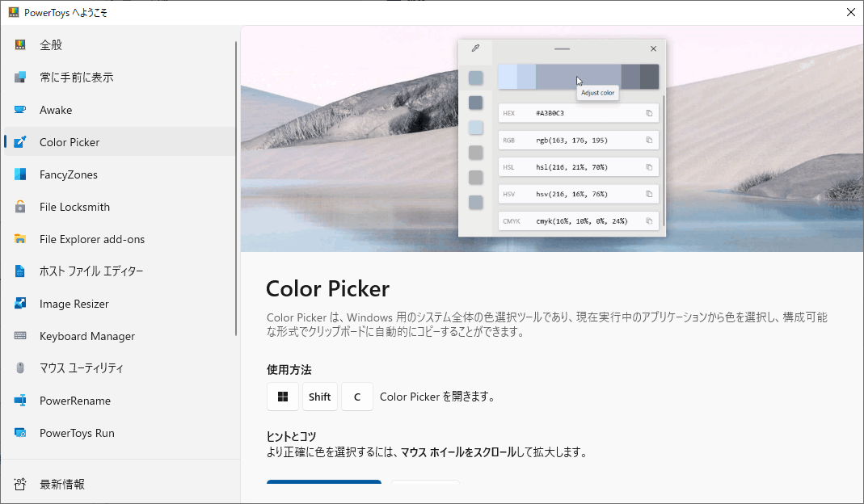This screenshot has height=504, width=864.
Task: Open the 最新情報 page
Action: 120,484
